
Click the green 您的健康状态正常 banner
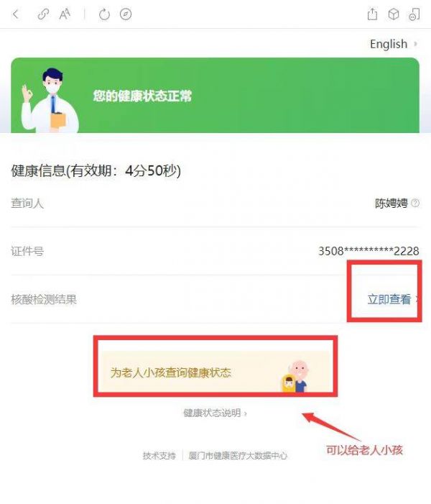point(215,95)
